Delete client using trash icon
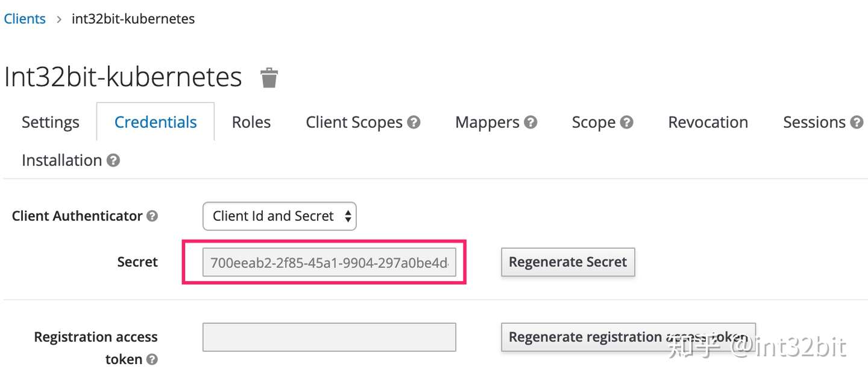 (269, 77)
